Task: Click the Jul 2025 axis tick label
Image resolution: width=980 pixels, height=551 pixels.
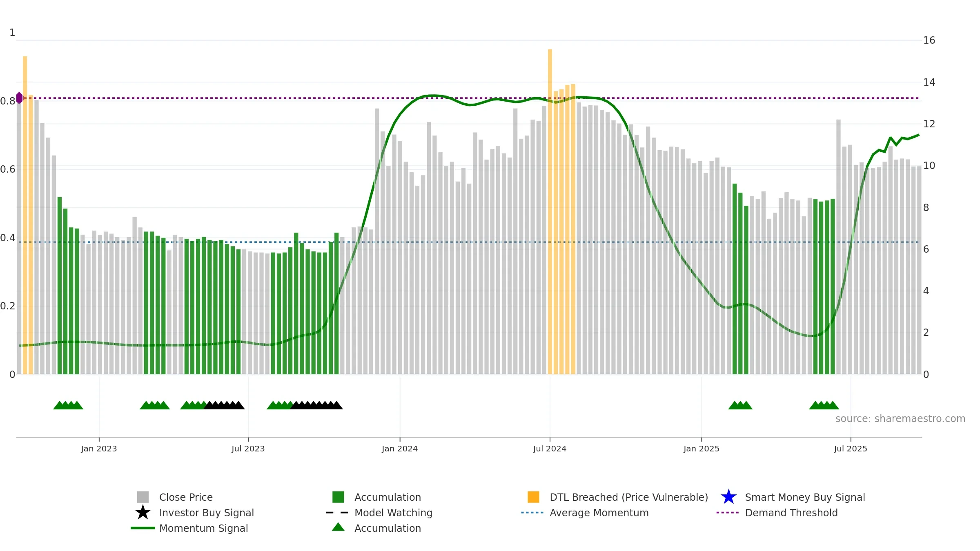Action: [x=851, y=449]
